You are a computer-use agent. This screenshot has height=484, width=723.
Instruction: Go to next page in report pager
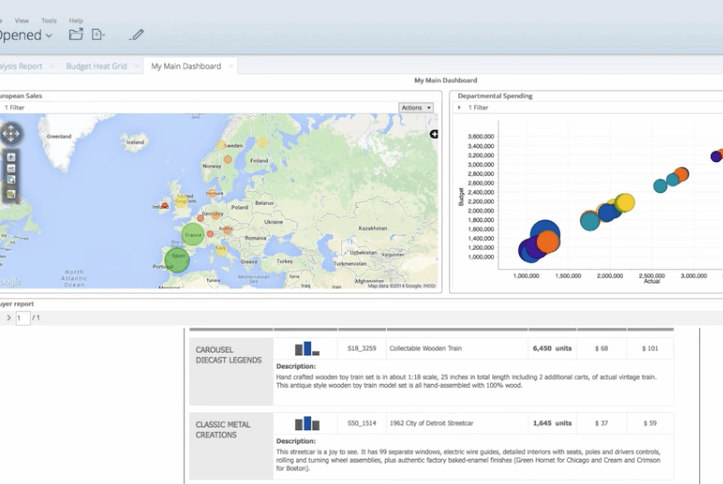click(8, 318)
